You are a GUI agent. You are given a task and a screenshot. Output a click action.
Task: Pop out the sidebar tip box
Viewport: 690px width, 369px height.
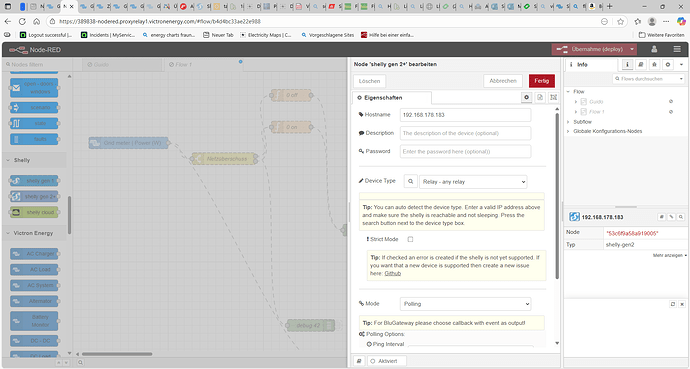tap(673, 304)
